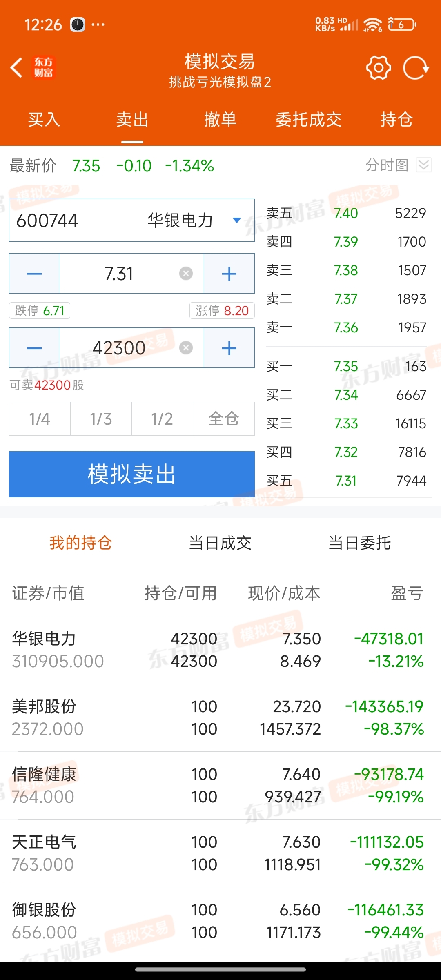Tap the quantity input showing 42300

[x=131, y=348]
